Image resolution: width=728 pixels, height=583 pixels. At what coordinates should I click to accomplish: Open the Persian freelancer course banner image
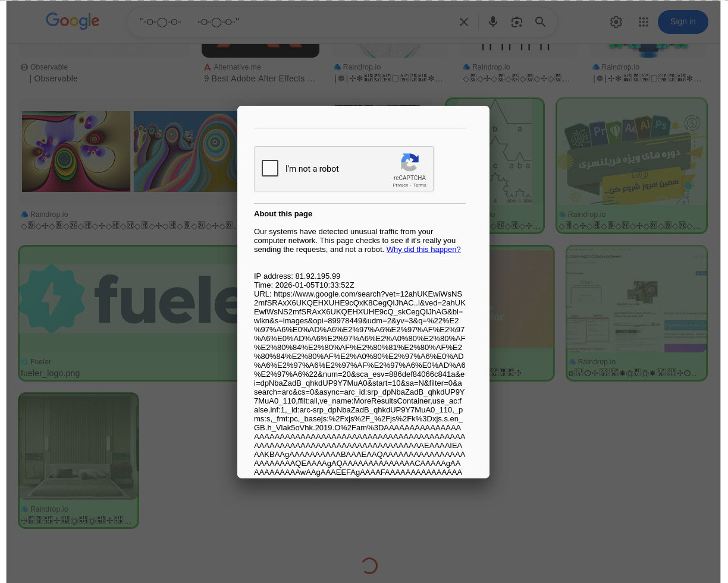click(x=632, y=155)
